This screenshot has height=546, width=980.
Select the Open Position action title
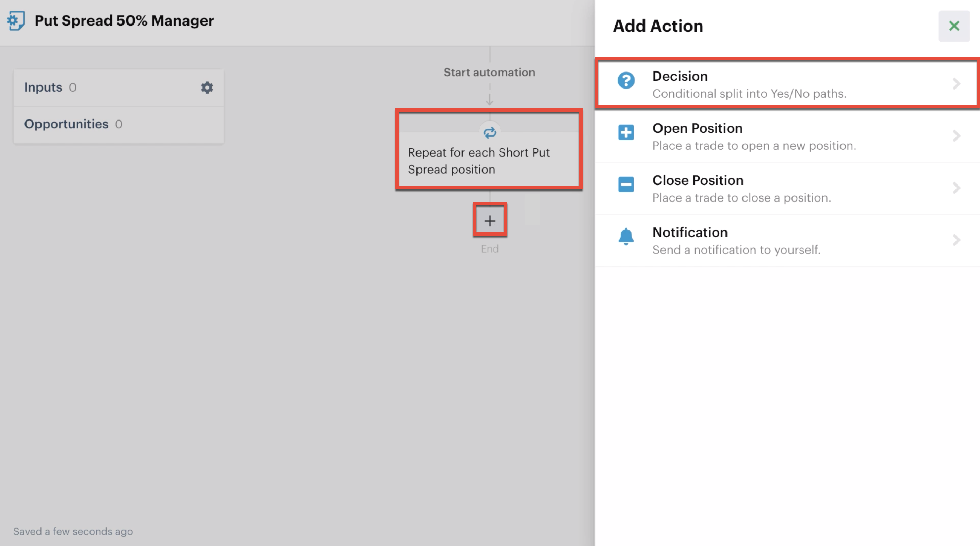click(697, 128)
